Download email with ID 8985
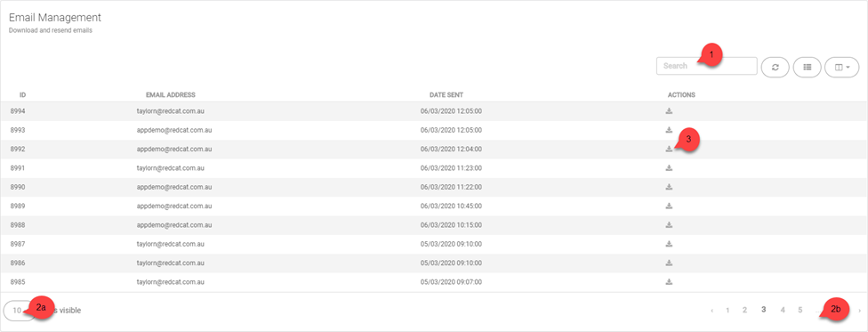The height and width of the screenshot is (332, 868). click(x=669, y=281)
